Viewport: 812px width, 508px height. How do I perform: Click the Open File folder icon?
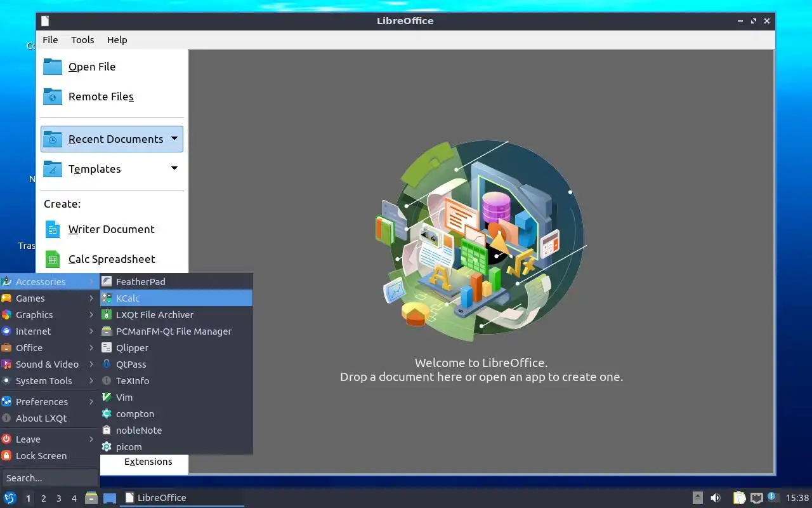(x=53, y=67)
